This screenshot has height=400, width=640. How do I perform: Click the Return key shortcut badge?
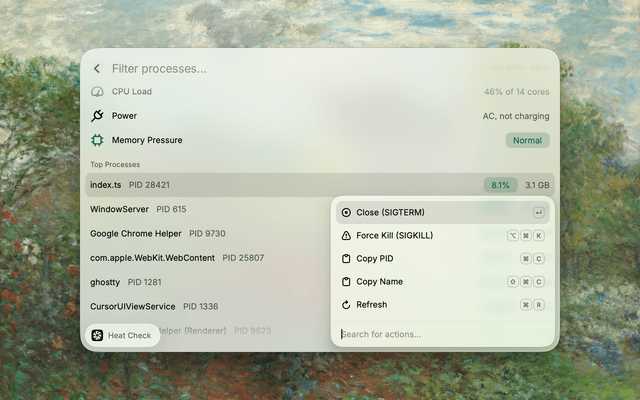539,212
